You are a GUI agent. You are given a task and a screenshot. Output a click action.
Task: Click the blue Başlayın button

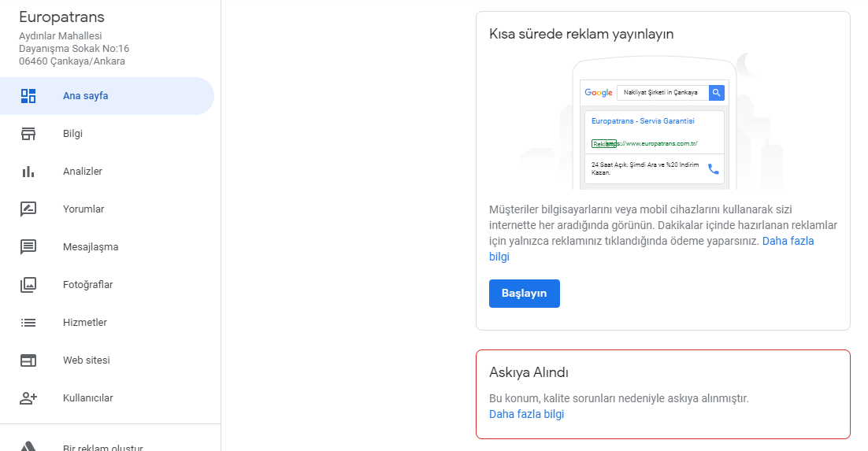(525, 294)
